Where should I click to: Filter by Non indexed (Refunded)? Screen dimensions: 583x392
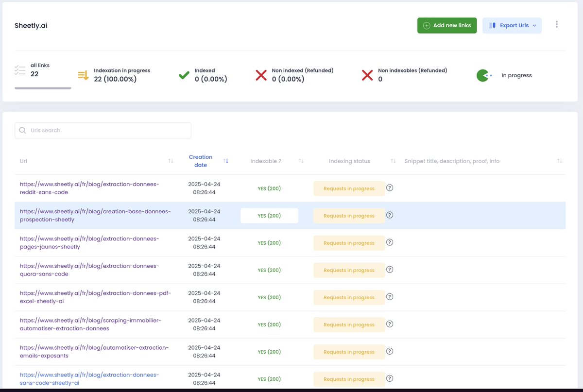click(x=294, y=75)
